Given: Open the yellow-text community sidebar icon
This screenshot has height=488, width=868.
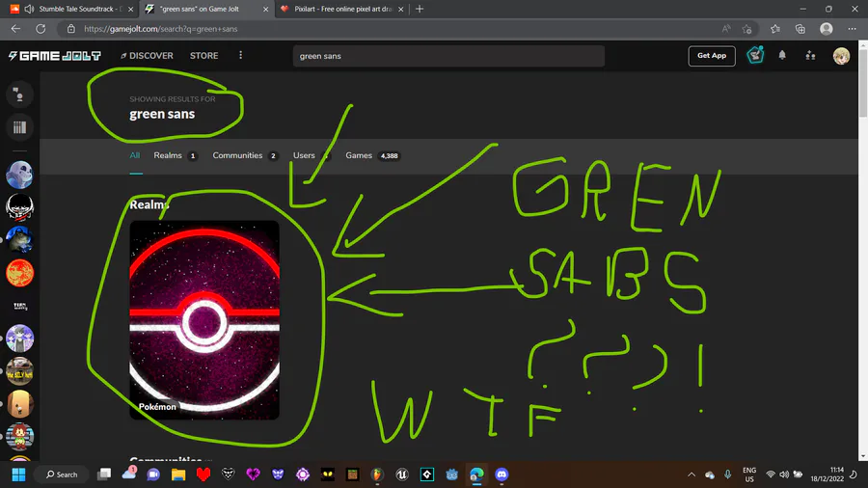Looking at the screenshot, I should [19, 370].
